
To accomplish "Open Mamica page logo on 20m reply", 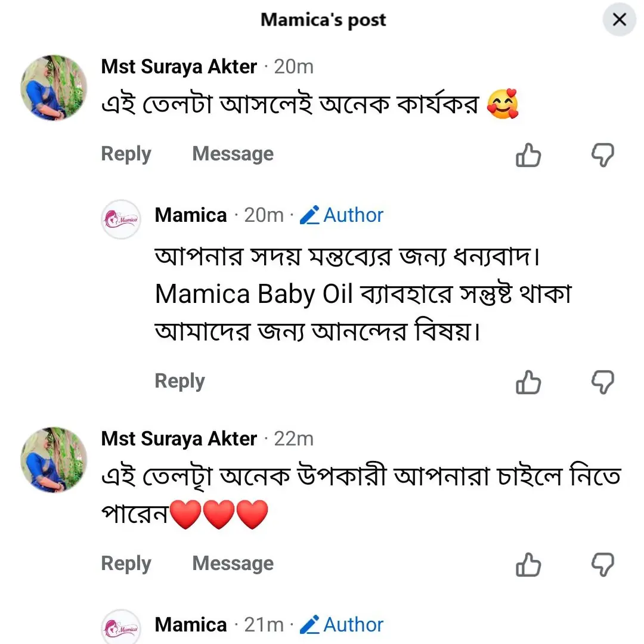I will [x=121, y=219].
